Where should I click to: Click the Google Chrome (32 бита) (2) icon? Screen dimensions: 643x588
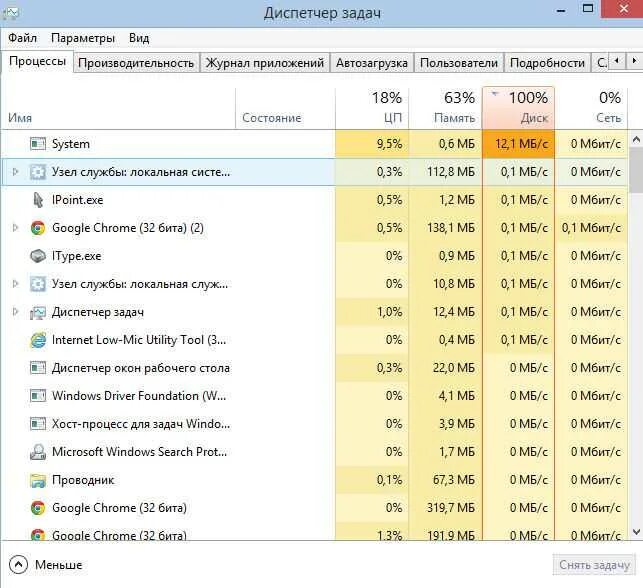pyautogui.click(x=38, y=228)
